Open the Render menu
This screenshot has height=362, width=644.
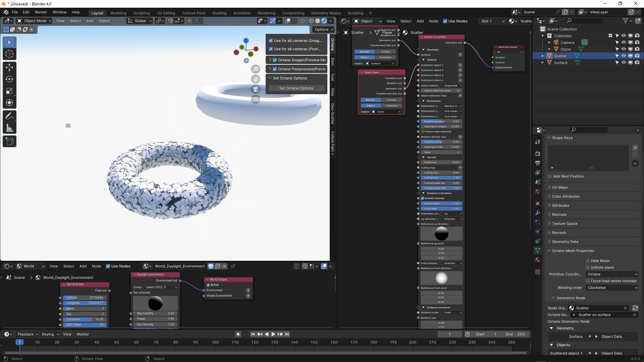click(x=41, y=12)
